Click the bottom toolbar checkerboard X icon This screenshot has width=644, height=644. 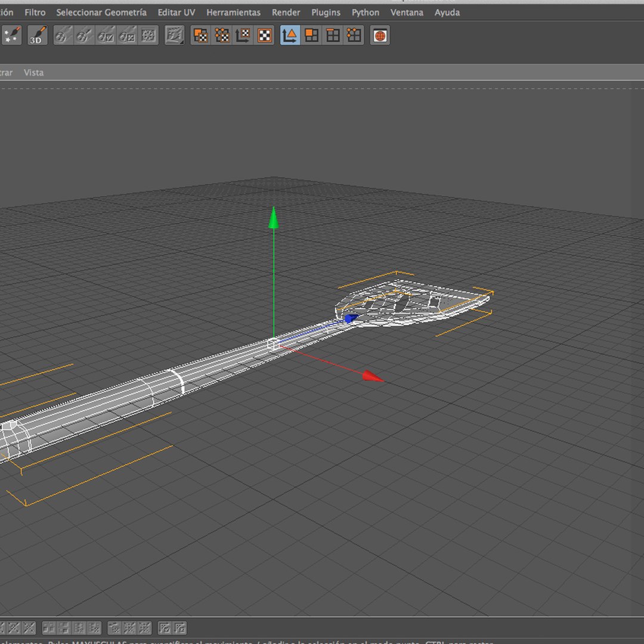[x=180, y=628]
